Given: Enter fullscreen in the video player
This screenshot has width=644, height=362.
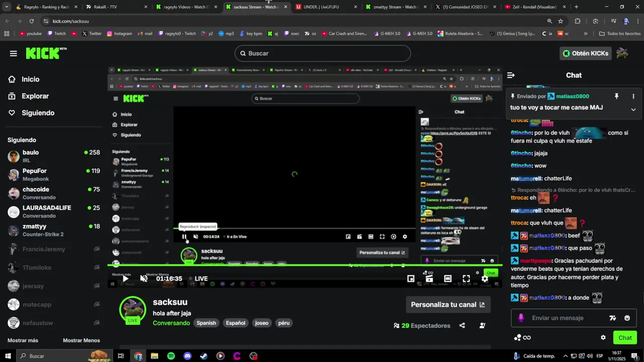Looking at the screenshot, I should point(466,279).
